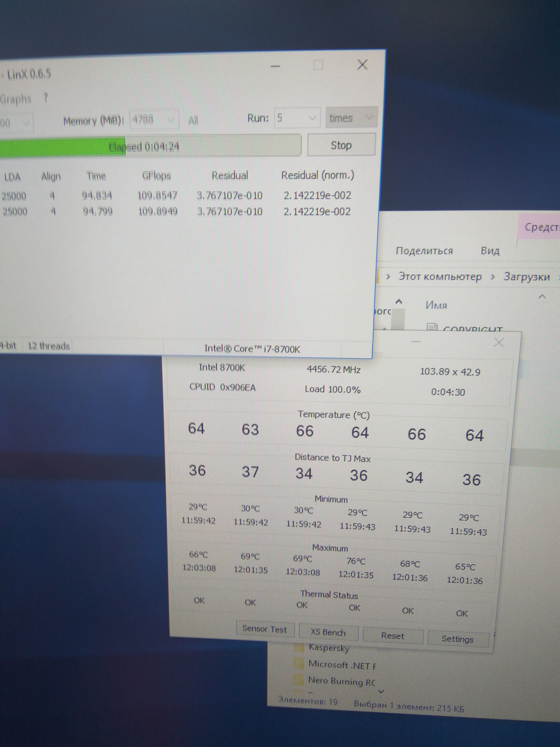Click the Stop button in LinX
560x747 pixels.
341,145
